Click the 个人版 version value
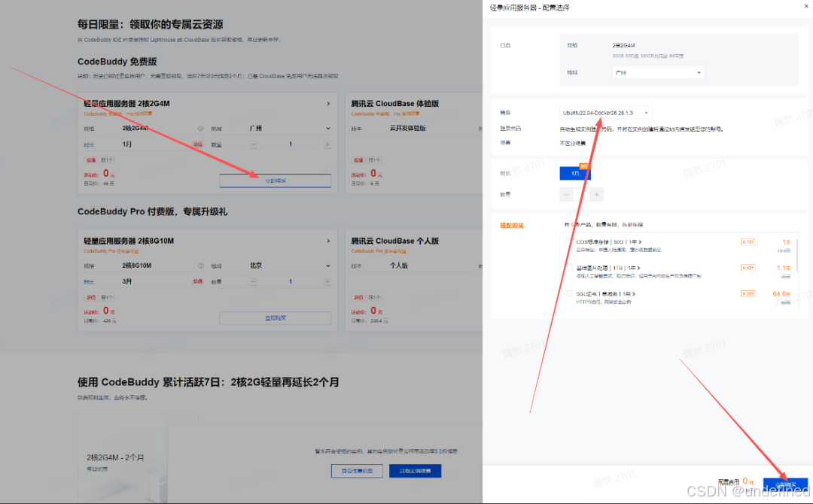 (x=399, y=266)
